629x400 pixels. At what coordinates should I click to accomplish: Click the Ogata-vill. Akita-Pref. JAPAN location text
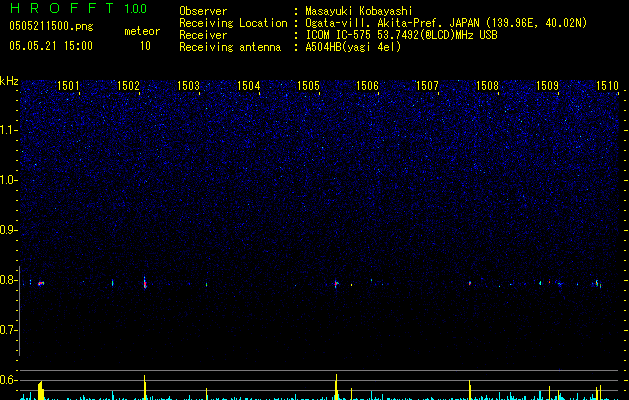[446, 23]
